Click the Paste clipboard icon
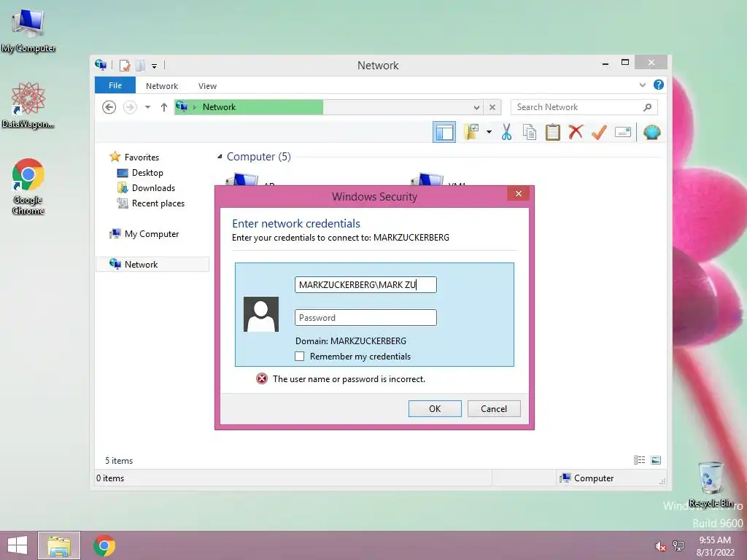The width and height of the screenshot is (747, 560). point(553,132)
